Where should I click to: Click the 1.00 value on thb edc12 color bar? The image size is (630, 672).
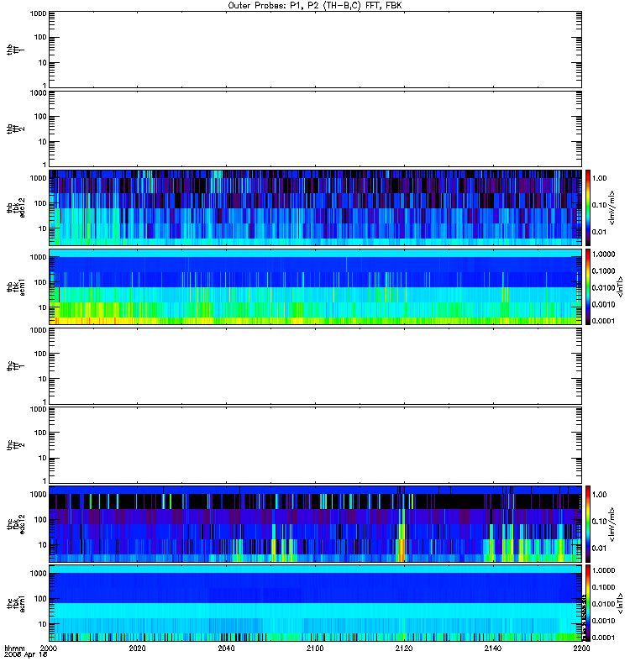coord(599,178)
